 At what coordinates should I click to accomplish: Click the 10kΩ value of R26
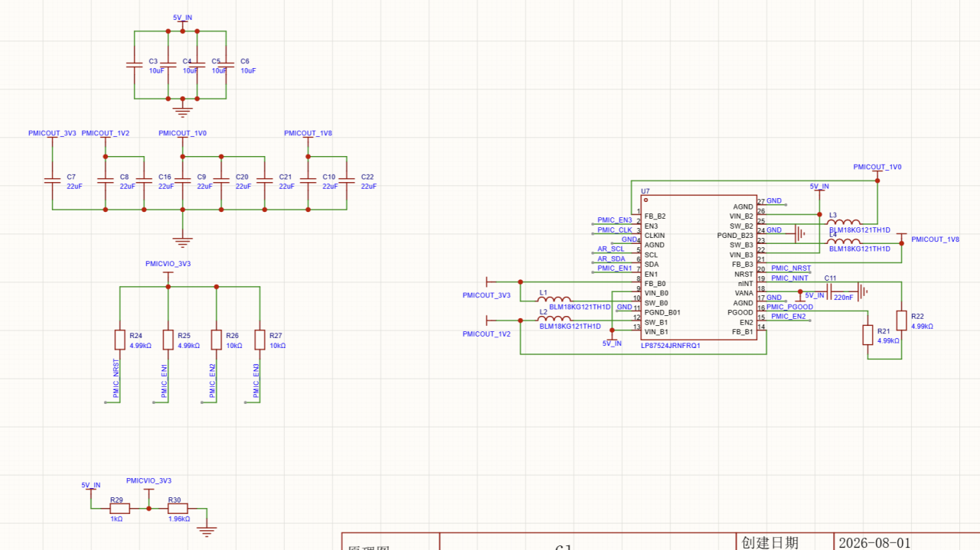coord(234,346)
